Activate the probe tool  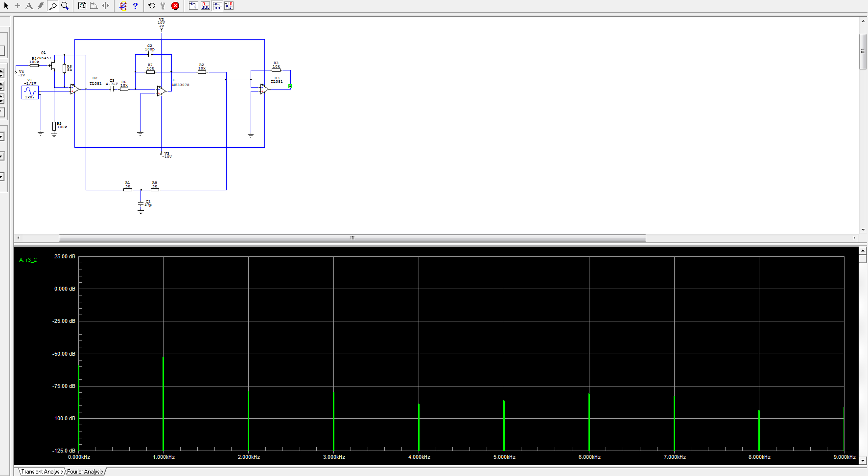[53, 6]
